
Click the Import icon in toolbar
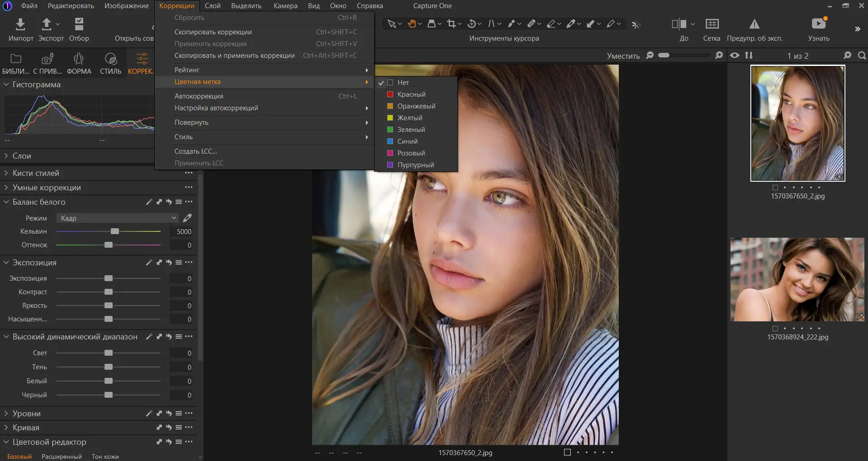pos(20,24)
